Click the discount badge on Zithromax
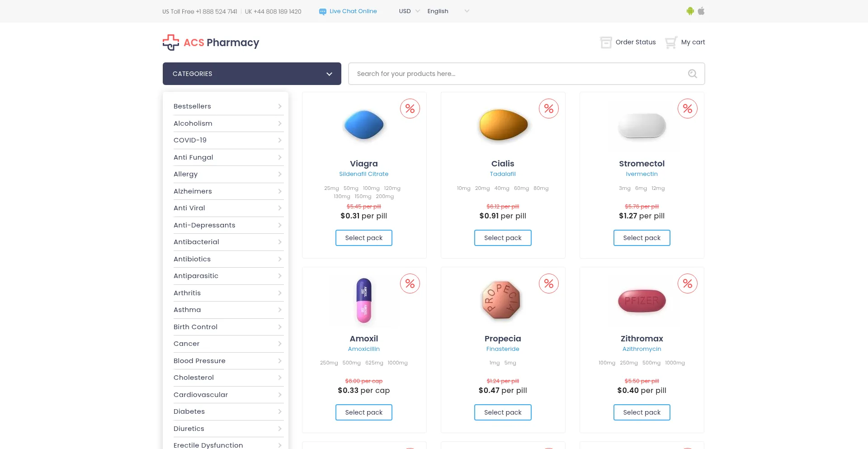The width and height of the screenshot is (868, 449). point(687,284)
